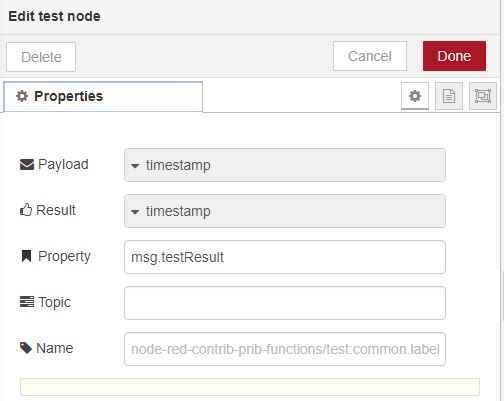Focus the Property msg.testResult field

pyautogui.click(x=285, y=257)
